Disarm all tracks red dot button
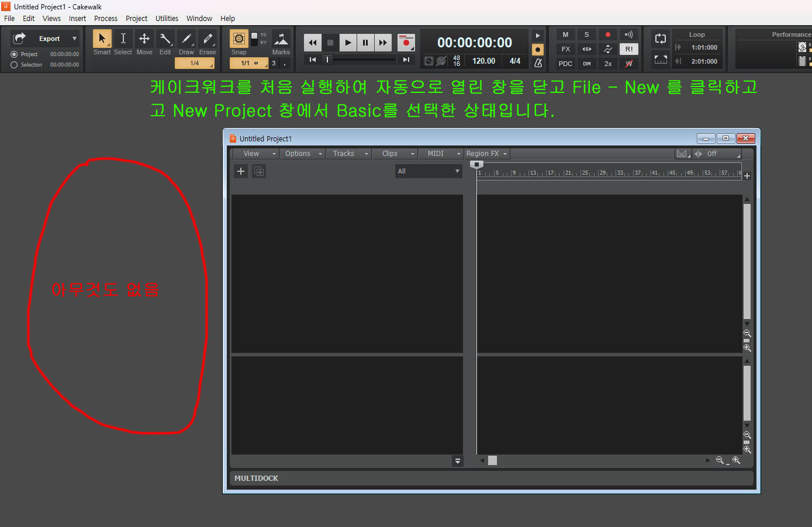The width and height of the screenshot is (812, 527). pyautogui.click(x=607, y=34)
